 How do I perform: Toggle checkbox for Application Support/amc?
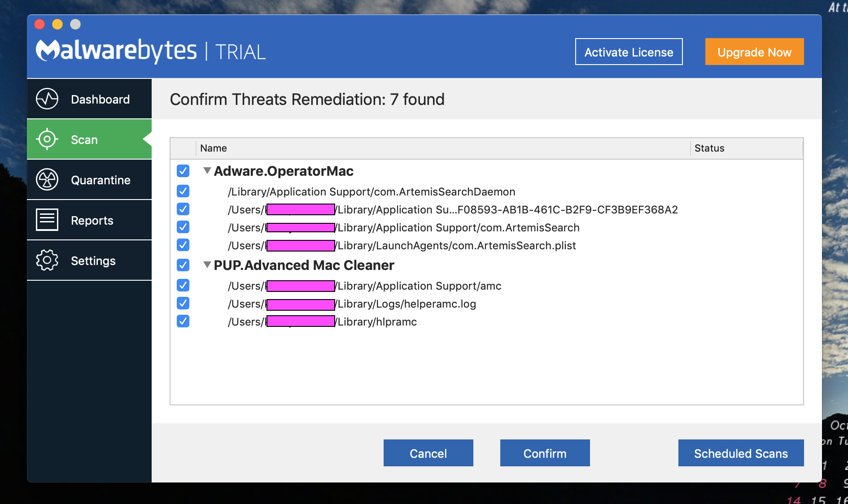(183, 286)
